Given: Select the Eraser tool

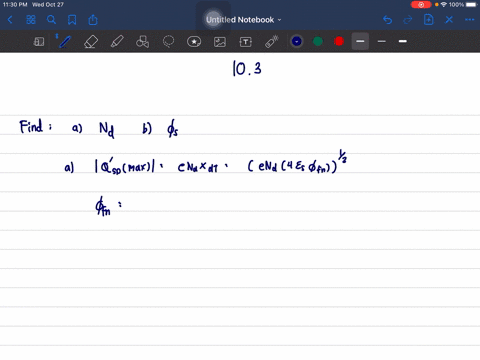Looking at the screenshot, I should [x=91, y=42].
